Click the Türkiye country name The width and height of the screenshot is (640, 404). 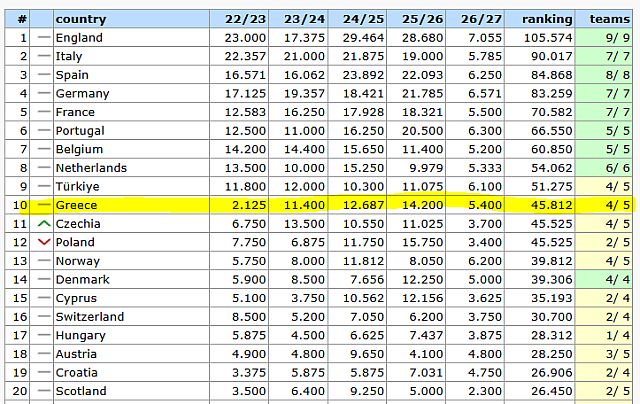point(78,186)
